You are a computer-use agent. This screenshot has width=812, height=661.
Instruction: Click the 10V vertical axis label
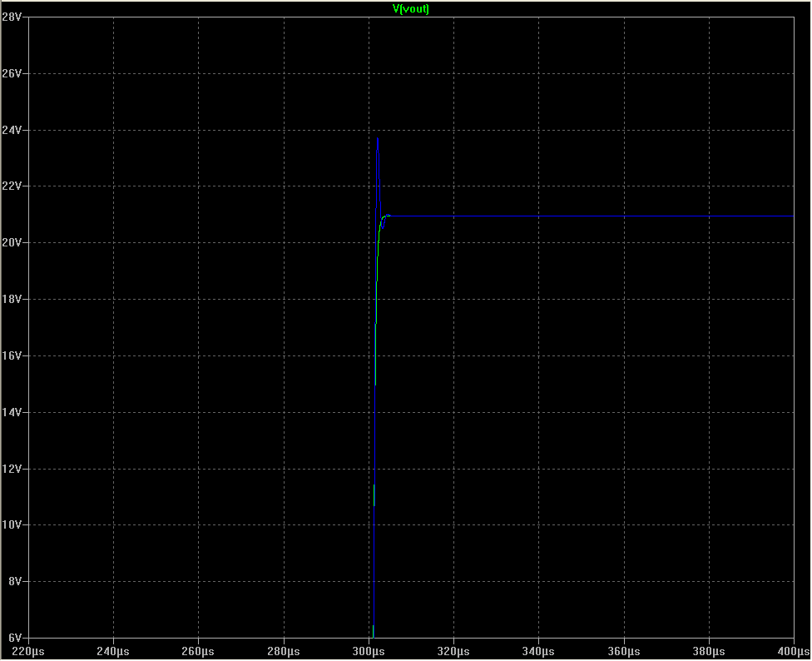12,524
